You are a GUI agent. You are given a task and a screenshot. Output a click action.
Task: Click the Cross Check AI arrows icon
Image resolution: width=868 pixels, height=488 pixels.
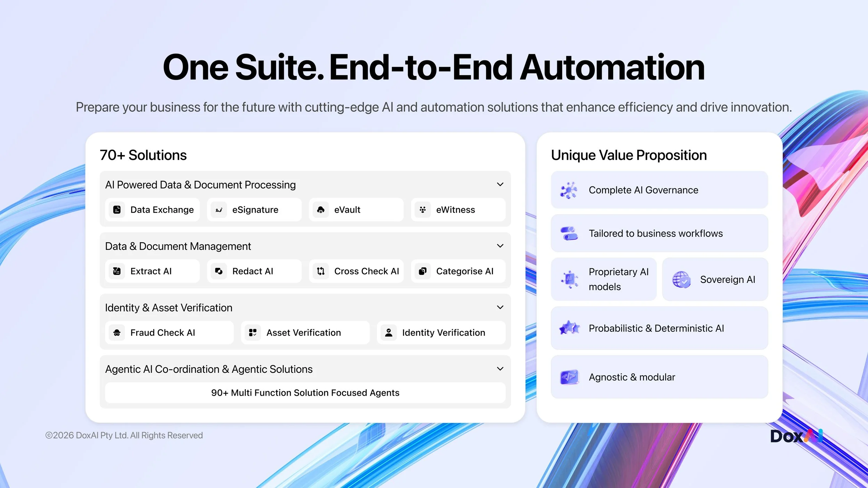coord(321,271)
